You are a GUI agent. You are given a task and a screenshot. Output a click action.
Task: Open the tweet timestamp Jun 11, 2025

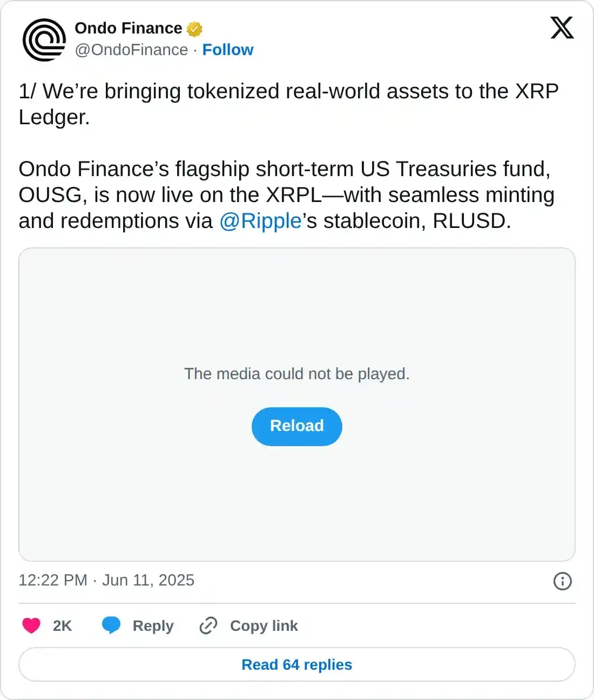pyautogui.click(x=106, y=580)
